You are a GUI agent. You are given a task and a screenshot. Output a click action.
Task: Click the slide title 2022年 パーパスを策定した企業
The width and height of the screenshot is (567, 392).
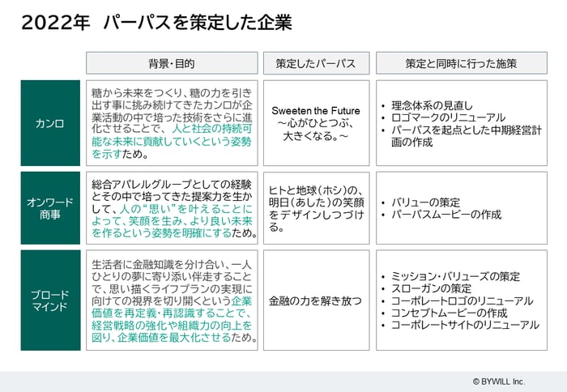[156, 23]
